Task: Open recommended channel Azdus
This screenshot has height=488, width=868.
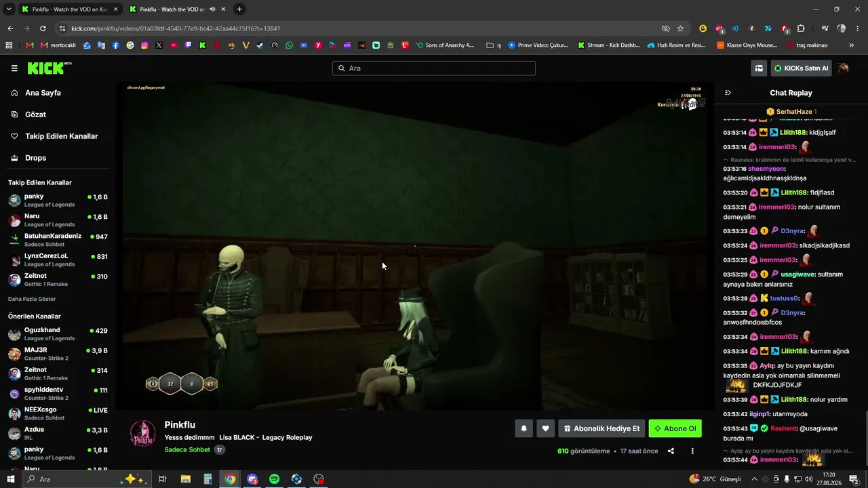Action: coord(58,433)
